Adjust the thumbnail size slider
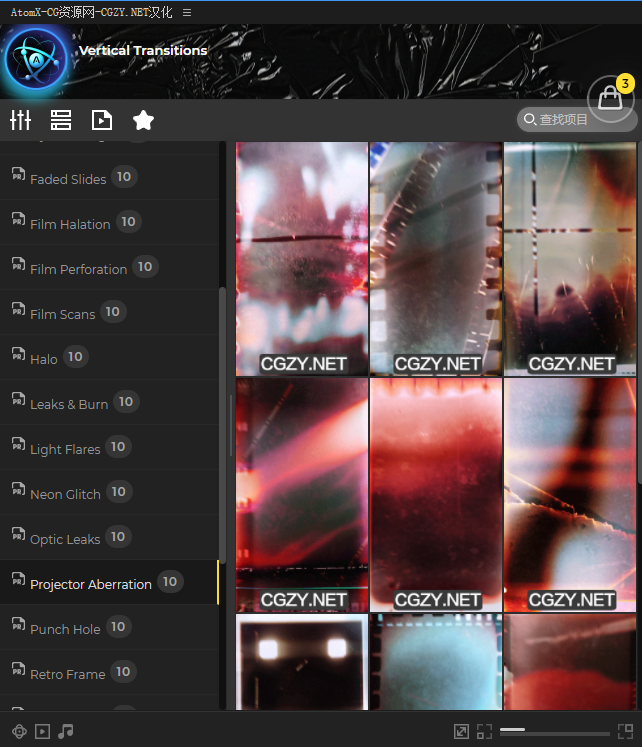This screenshot has height=747, width=642. pos(555,730)
